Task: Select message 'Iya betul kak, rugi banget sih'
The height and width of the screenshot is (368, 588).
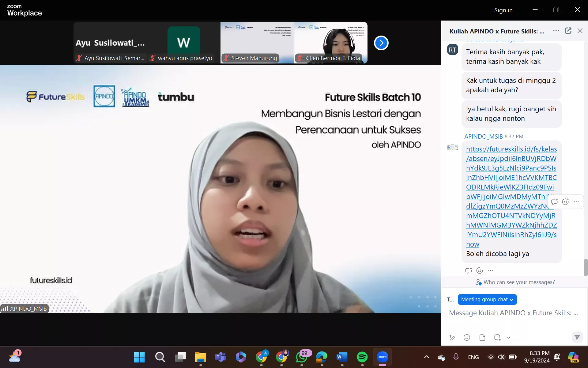Action: click(512, 114)
